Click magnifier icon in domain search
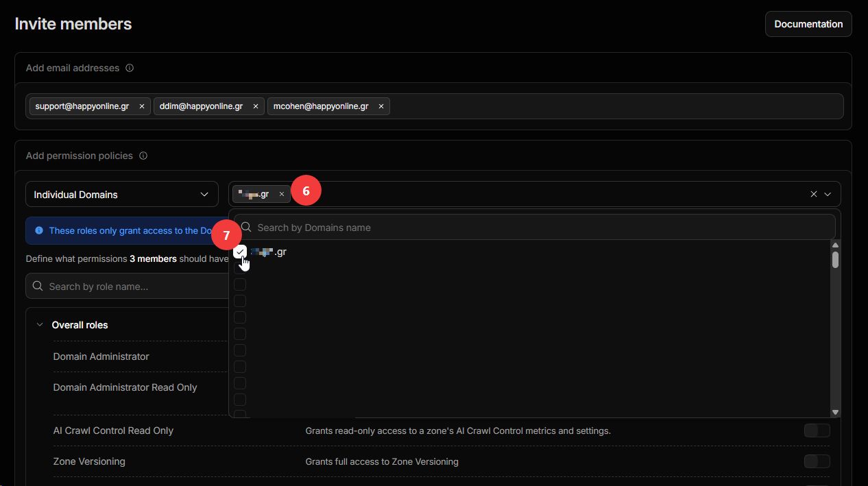This screenshot has width=868, height=486. pyautogui.click(x=246, y=227)
